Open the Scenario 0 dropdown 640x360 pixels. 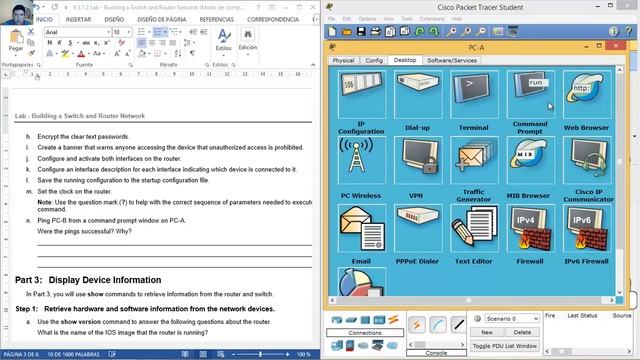pyautogui.click(x=512, y=318)
